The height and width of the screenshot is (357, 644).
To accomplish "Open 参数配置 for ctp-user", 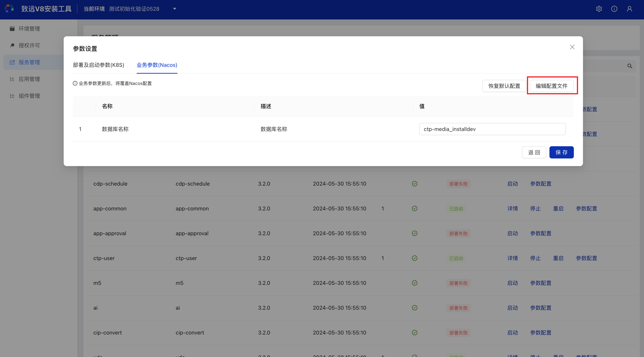I will (586, 258).
